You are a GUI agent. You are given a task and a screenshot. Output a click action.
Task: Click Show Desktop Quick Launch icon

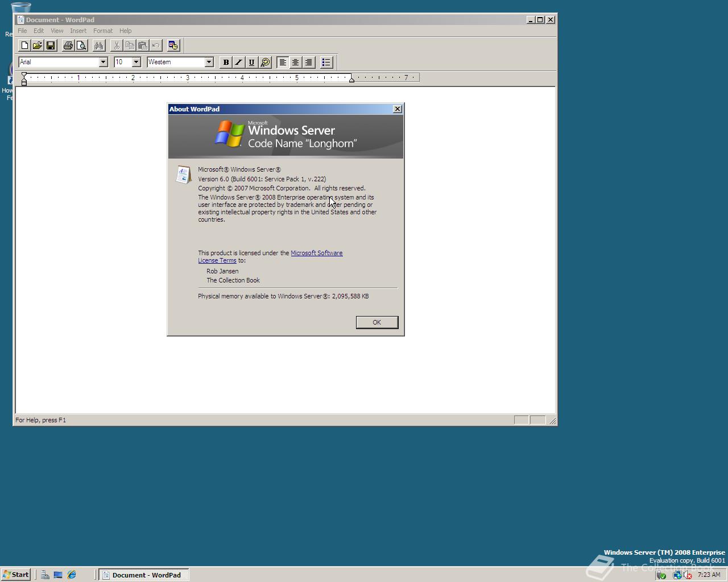click(58, 575)
